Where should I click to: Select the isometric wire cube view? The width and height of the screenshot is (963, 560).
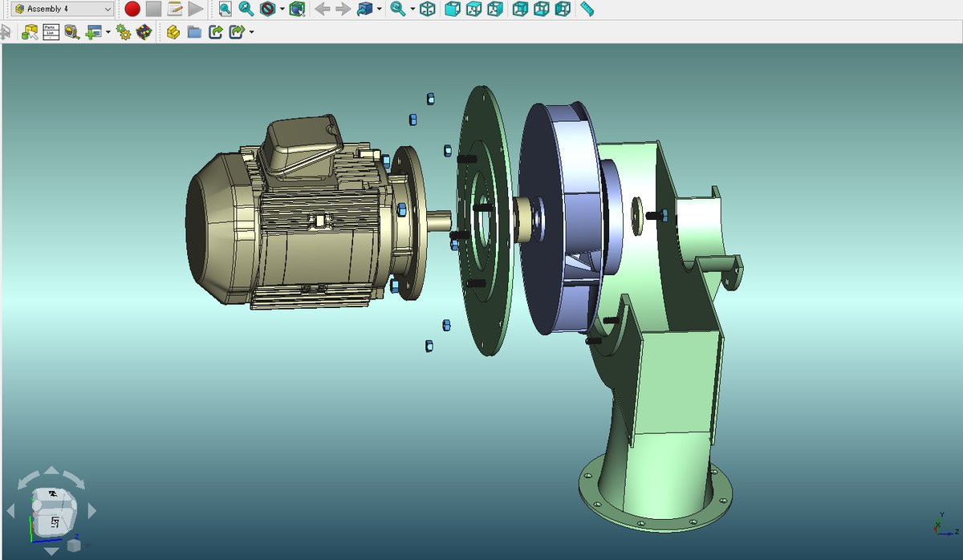[x=429, y=9]
